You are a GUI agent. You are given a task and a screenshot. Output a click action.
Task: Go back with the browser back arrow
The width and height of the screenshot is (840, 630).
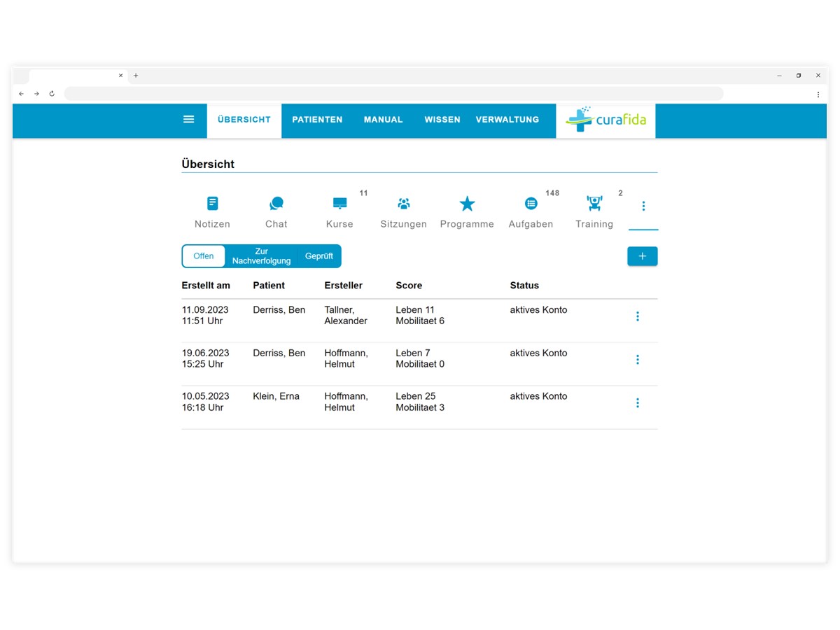21,93
